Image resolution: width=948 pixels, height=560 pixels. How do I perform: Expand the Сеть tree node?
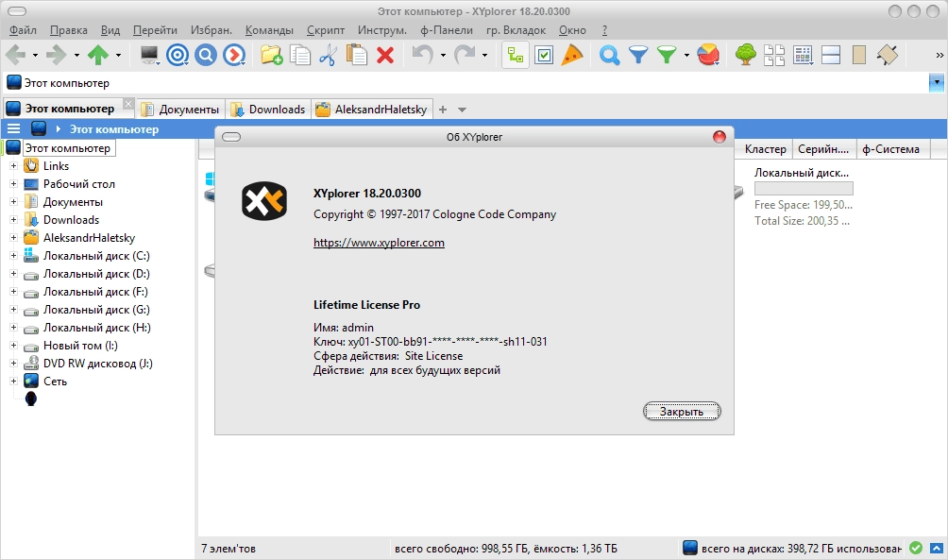coord(13,381)
